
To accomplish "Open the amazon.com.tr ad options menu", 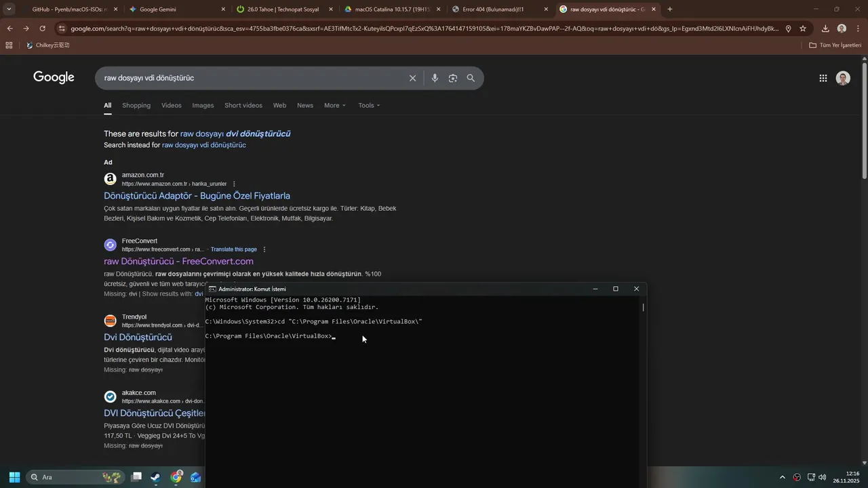I will [x=234, y=184].
